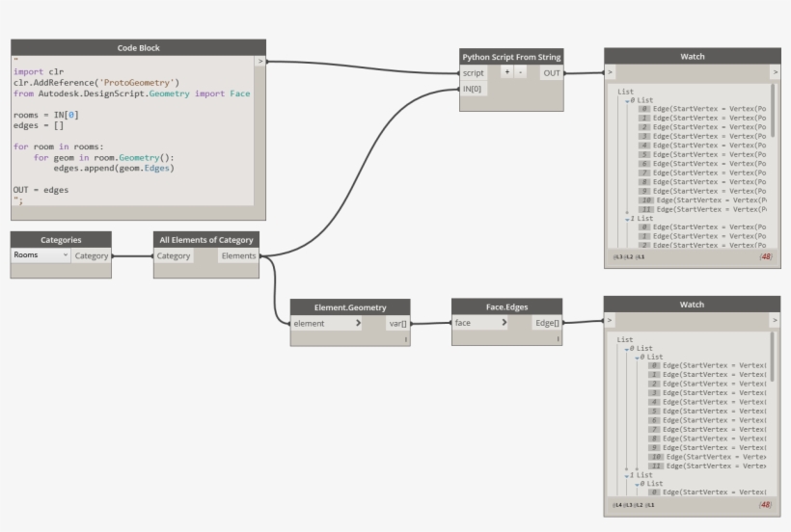Select level @L4 in the bottom Watch
Viewport: 791px width, 532px height.
[617, 505]
